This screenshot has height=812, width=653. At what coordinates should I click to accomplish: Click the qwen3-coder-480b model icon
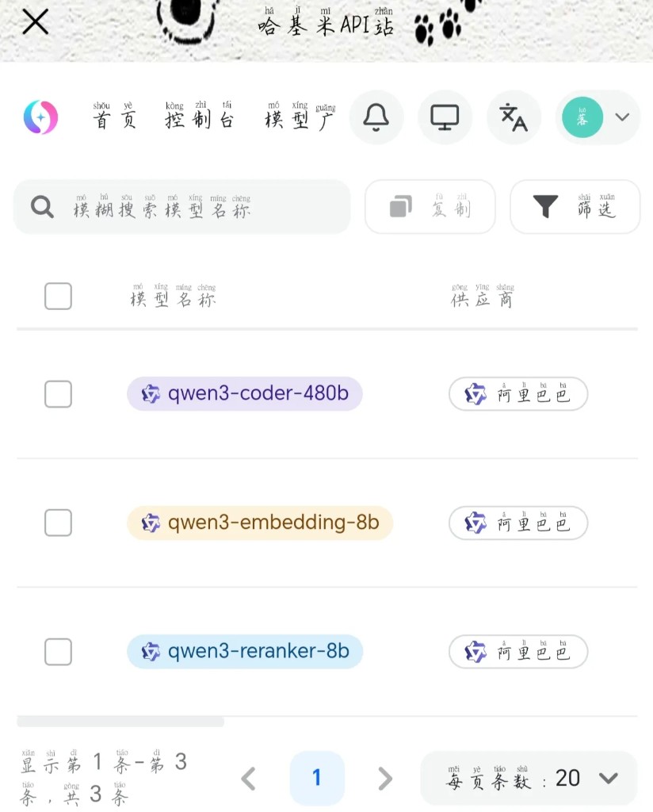tap(151, 393)
